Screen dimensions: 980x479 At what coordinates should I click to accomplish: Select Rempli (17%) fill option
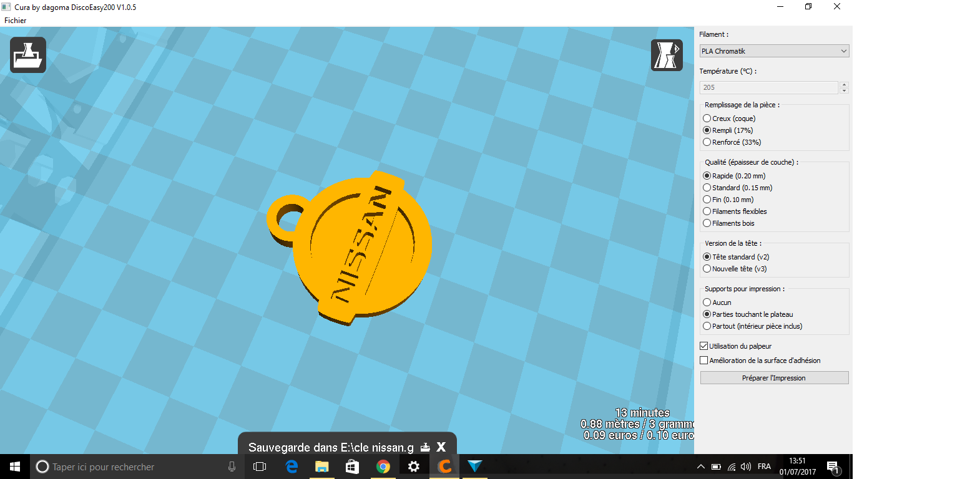[x=728, y=130]
